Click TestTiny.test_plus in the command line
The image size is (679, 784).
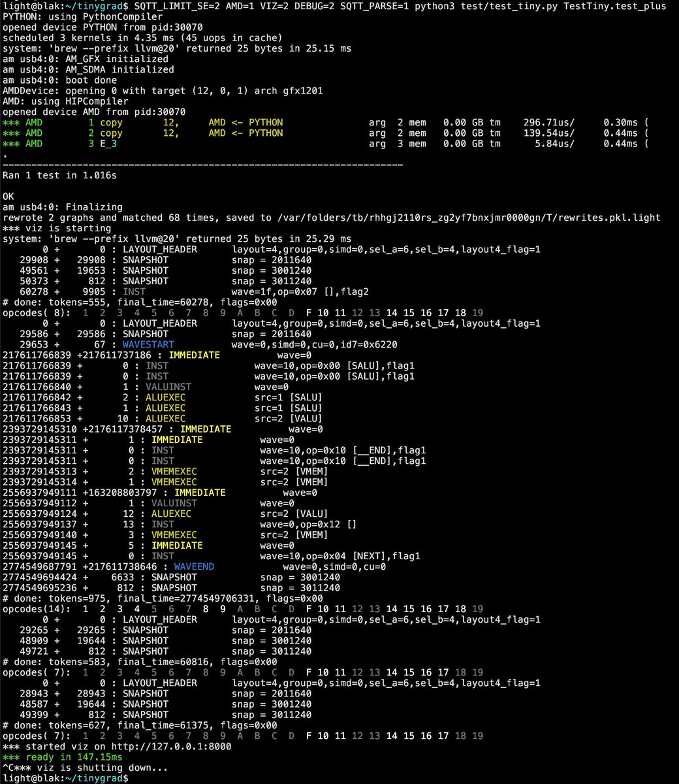(612, 6)
